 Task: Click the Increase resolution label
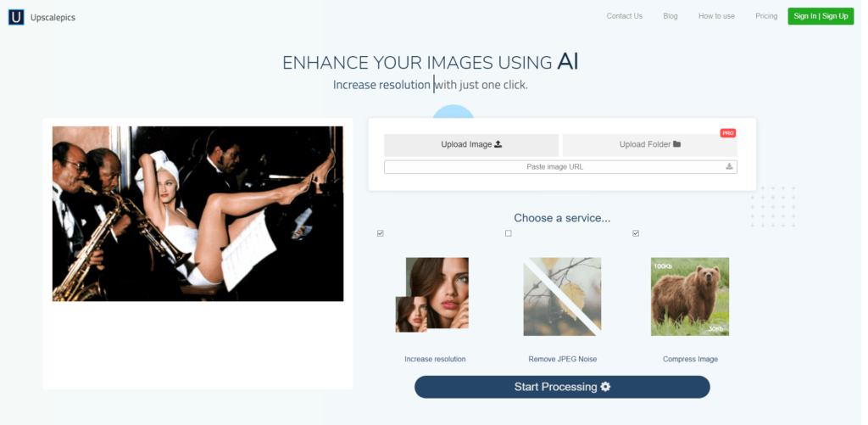click(435, 359)
